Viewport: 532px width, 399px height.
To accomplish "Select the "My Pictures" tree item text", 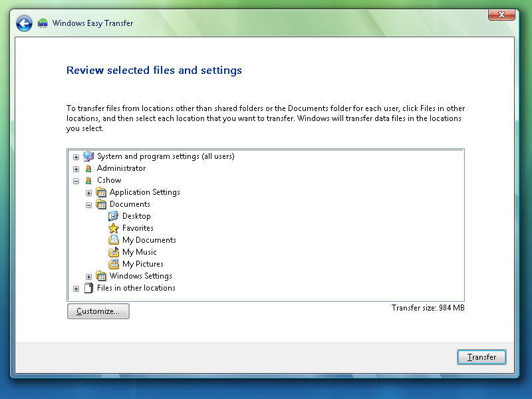I will click(143, 264).
